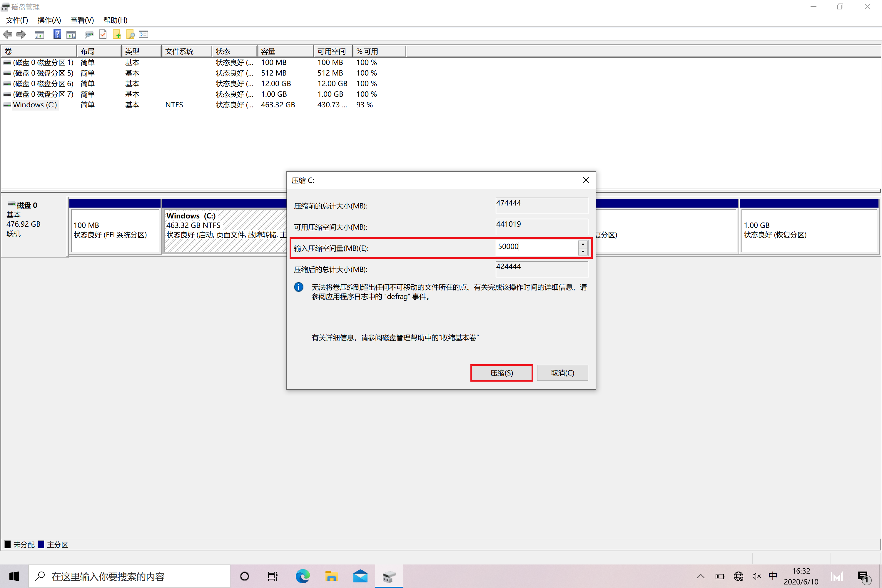Viewport: 882px width, 588px height.
Task: Close the 压缩 C: dialog
Action: tap(586, 181)
